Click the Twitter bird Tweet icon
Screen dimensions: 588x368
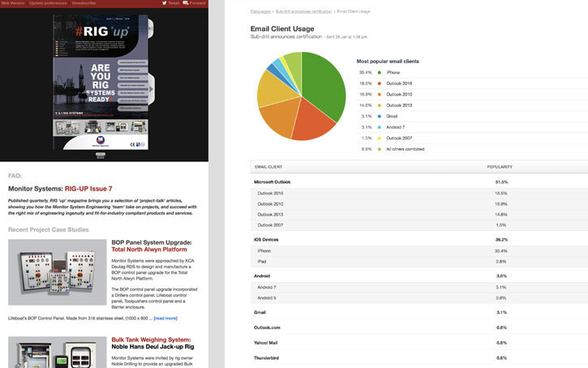[x=165, y=3]
